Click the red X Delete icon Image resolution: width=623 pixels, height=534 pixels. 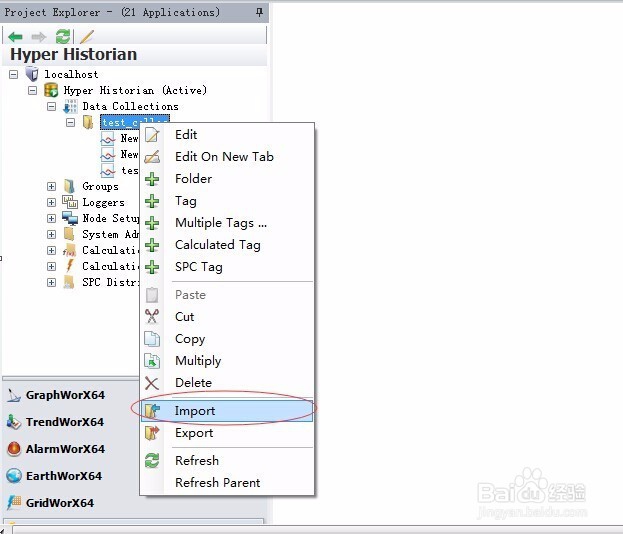[x=152, y=383]
